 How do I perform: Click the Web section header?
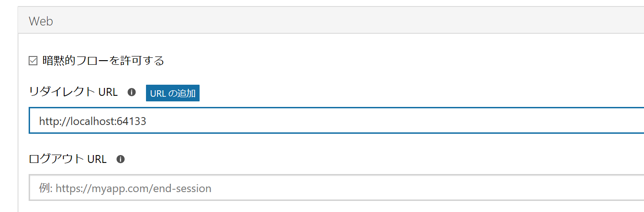pyautogui.click(x=331, y=21)
